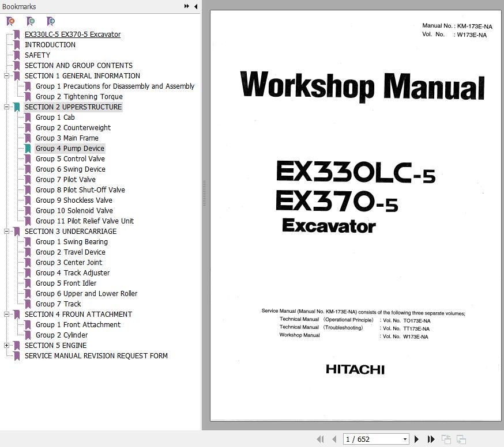Collapse SECTION 4 FROUN ATTACHMENT tree node
504x447 pixels.
[x=6, y=314]
